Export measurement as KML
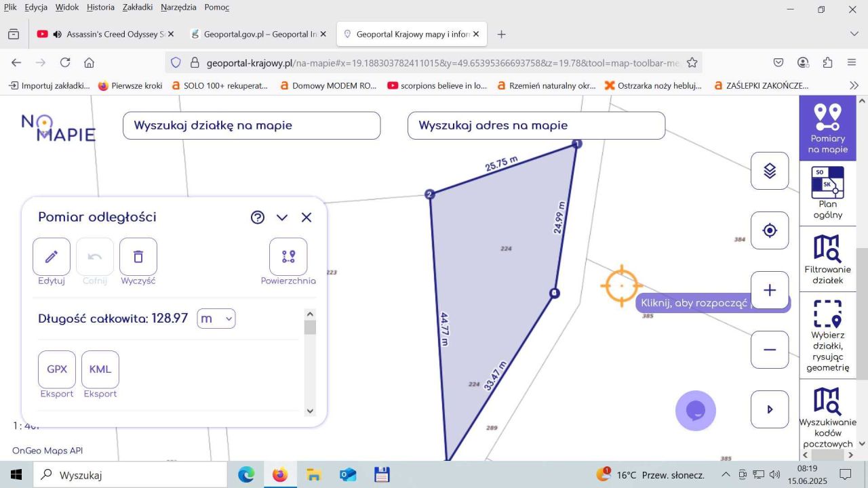The width and height of the screenshot is (868, 488). [100, 369]
